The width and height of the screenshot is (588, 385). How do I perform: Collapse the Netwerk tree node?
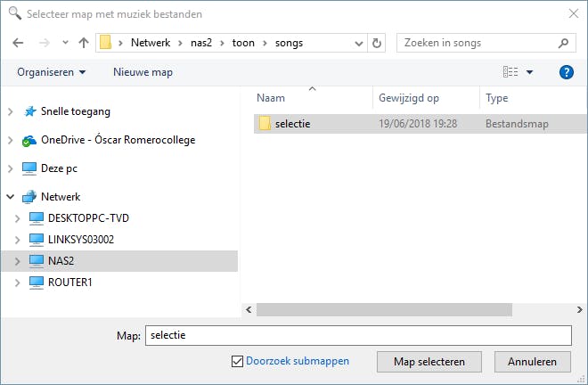pyautogui.click(x=10, y=197)
